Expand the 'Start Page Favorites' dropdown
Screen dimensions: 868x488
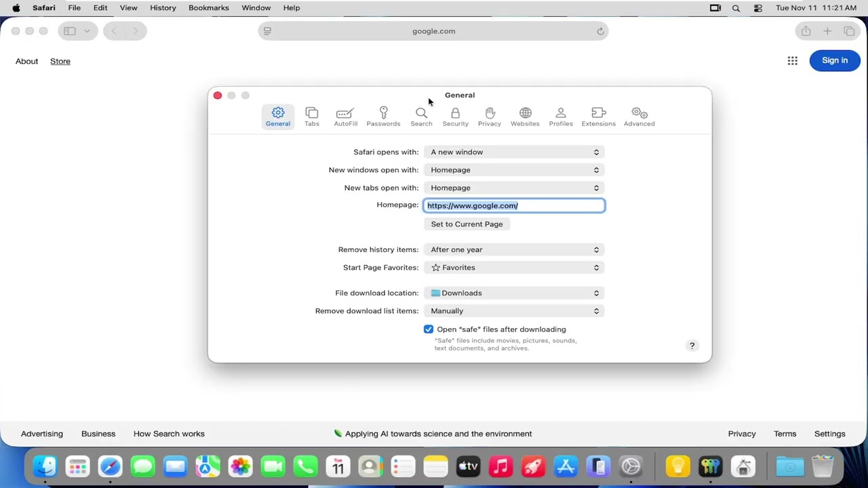tap(514, 268)
